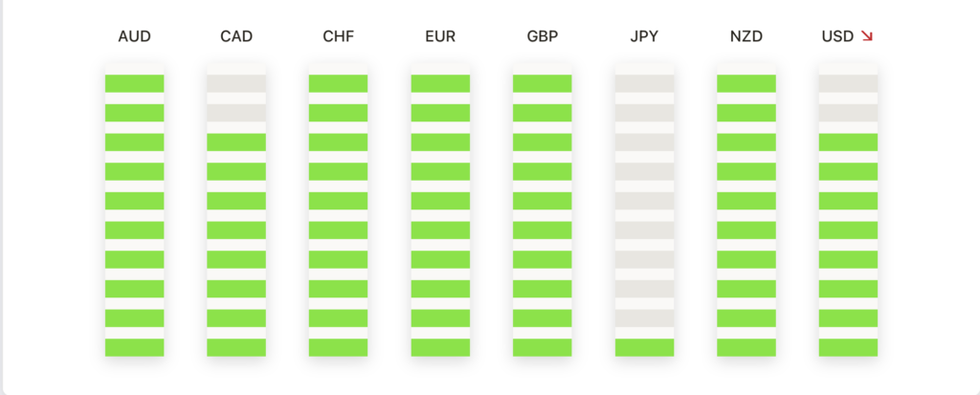Click the AUD strength meter bar
The image size is (980, 395).
[134, 209]
